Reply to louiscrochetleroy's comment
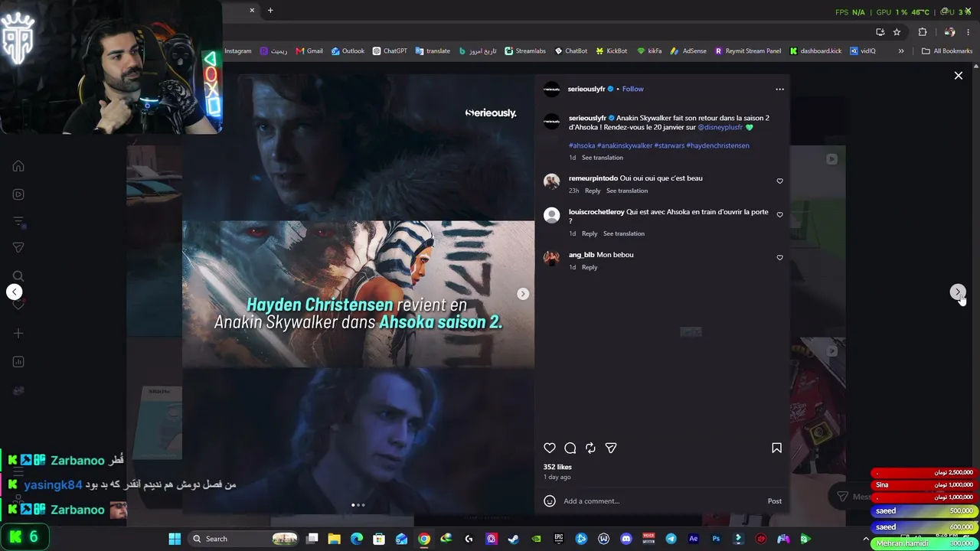 pyautogui.click(x=590, y=233)
